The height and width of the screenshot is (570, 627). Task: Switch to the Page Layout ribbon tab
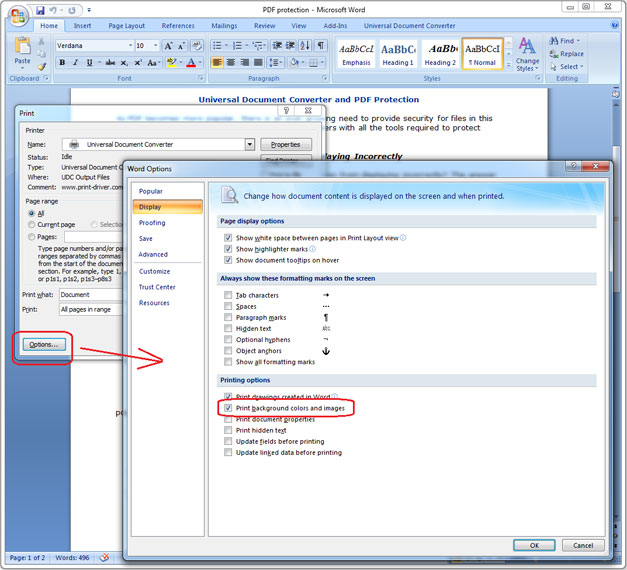pos(126,26)
